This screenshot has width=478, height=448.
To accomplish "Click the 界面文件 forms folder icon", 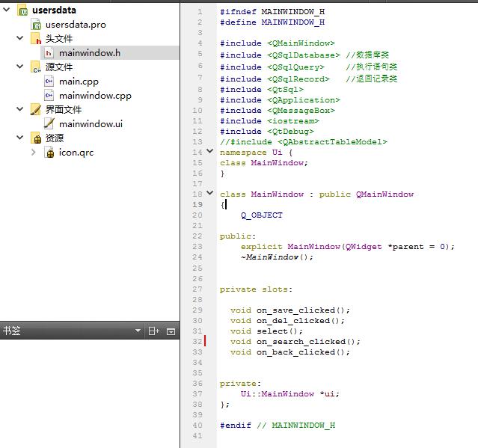I will pos(36,110).
